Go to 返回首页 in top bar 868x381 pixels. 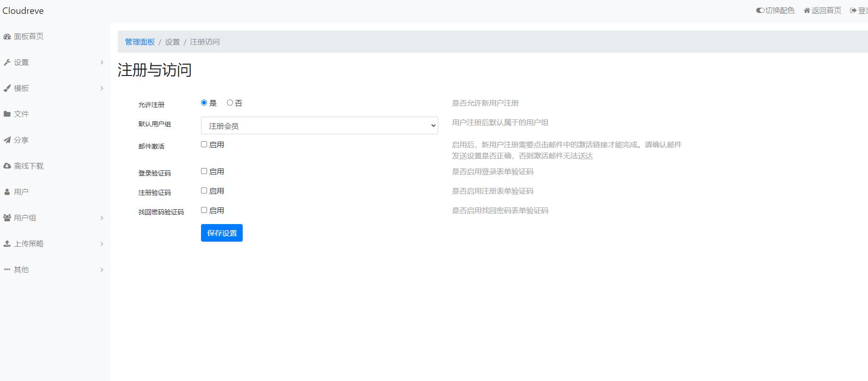point(823,11)
